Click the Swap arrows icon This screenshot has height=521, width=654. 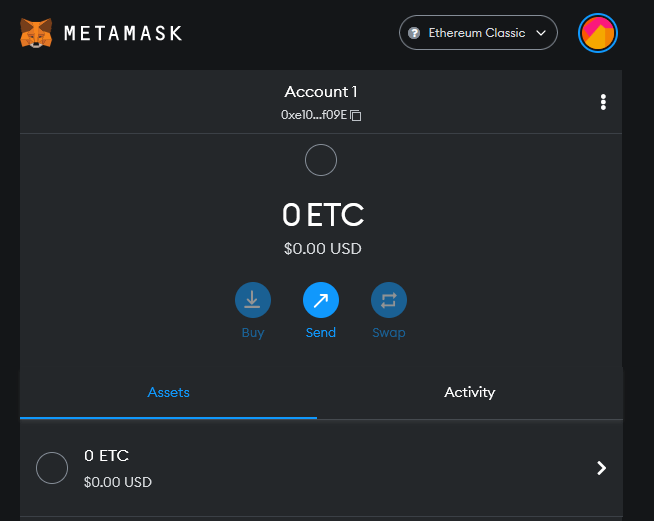tap(389, 300)
